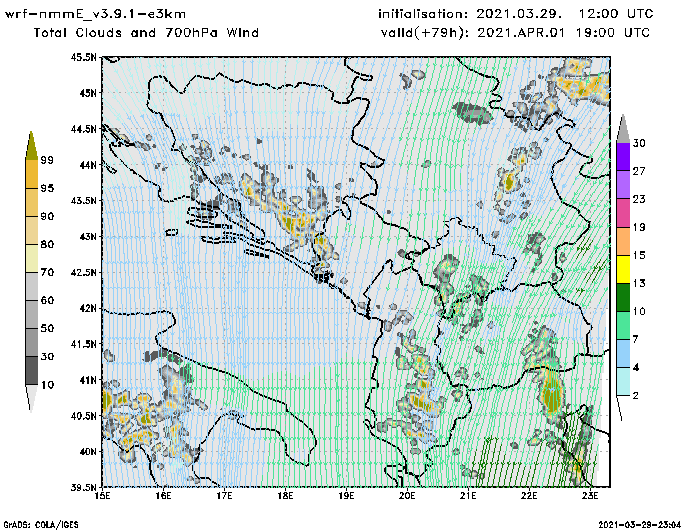The height and width of the screenshot is (530, 700).
Task: Click the valid time 2021.APR.01 19:00 UTC
Action: click(x=563, y=33)
